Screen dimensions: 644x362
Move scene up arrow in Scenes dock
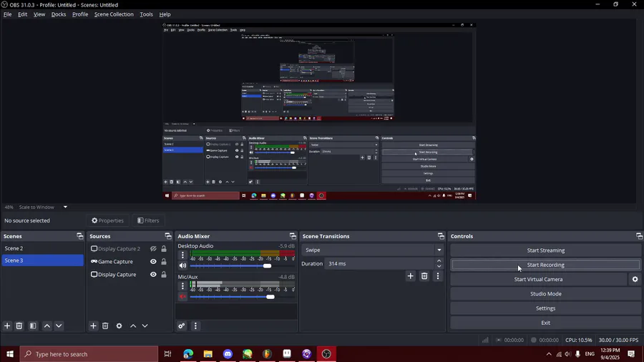coord(47,326)
